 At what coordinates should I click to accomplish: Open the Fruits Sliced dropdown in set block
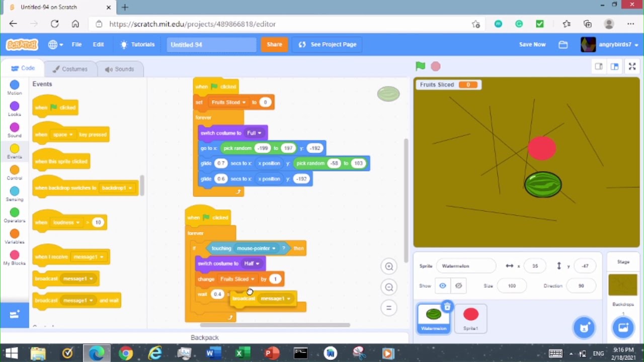[x=228, y=102]
